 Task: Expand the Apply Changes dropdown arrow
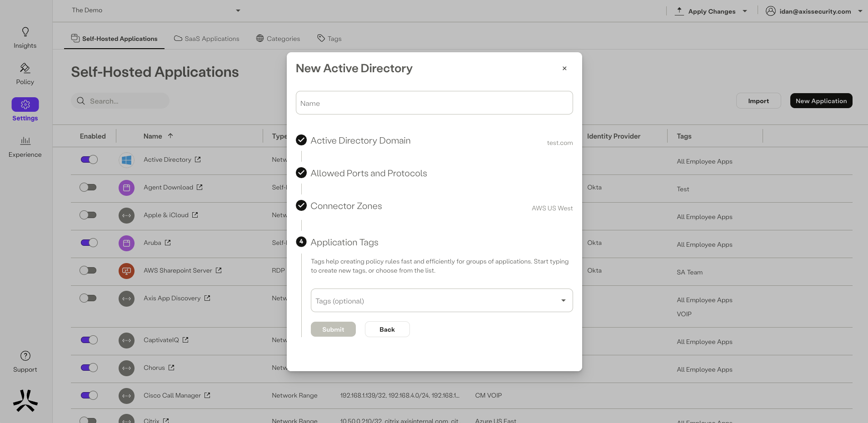[745, 11]
